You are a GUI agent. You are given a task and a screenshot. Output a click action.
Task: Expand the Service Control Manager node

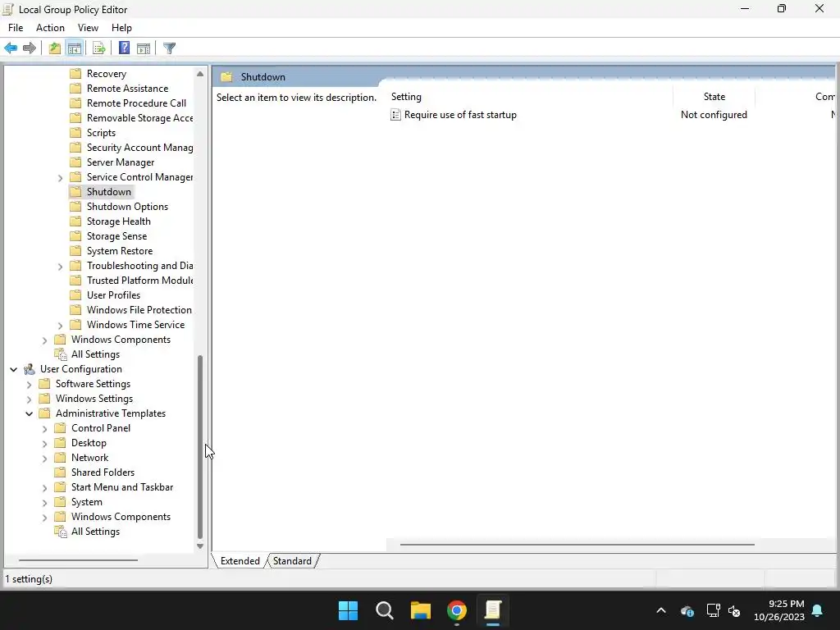pos(60,177)
